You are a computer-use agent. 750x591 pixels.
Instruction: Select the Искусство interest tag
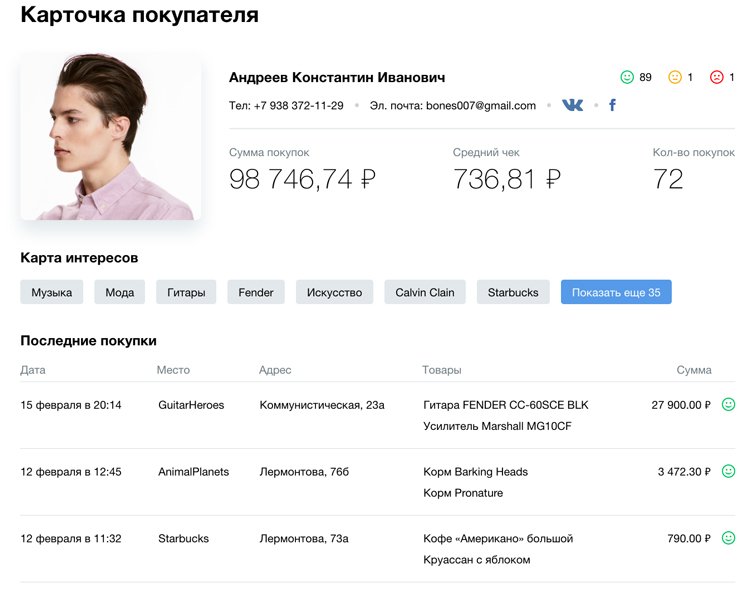click(334, 292)
